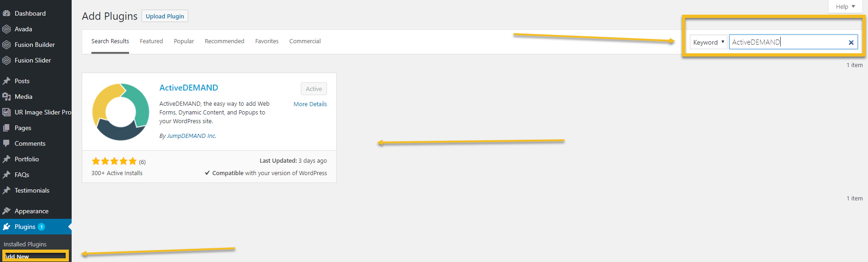Click the Appearance paintbrush icon
Viewport: 868px width, 262px height.
(x=6, y=211)
